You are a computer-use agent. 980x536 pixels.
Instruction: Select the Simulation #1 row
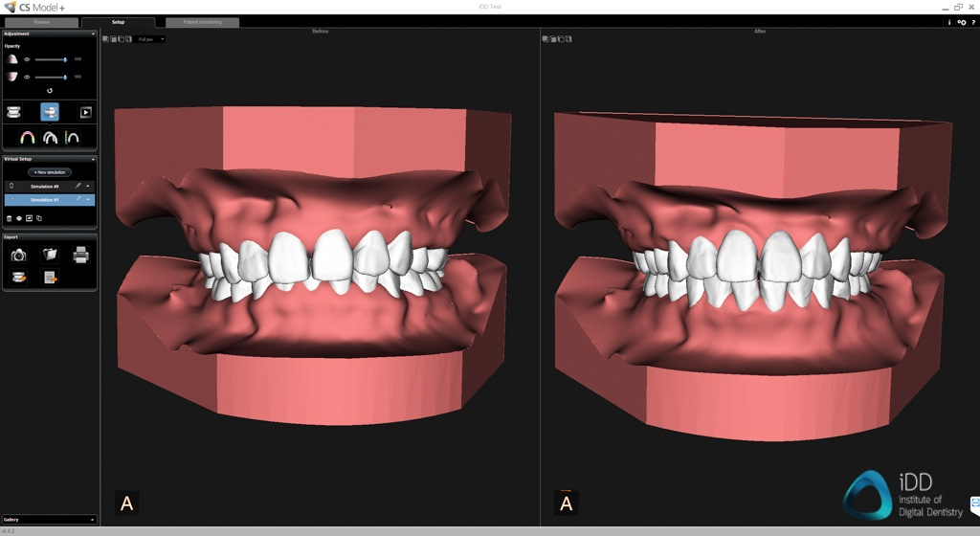click(50, 200)
